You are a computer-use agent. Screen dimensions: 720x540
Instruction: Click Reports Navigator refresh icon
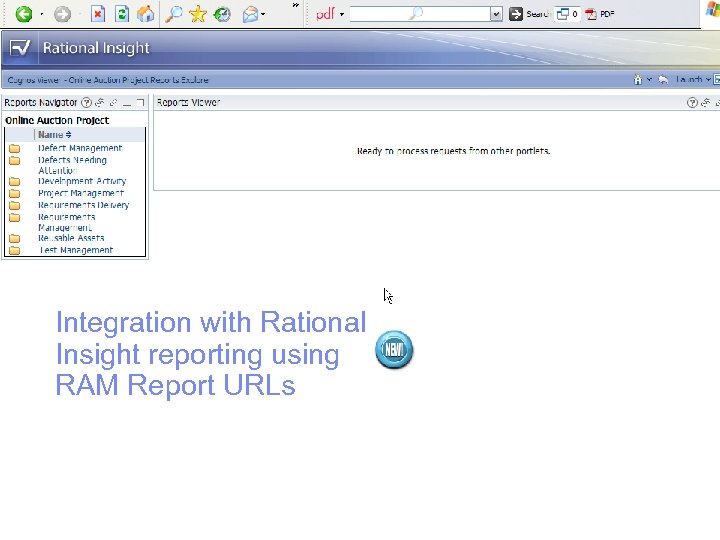100,102
